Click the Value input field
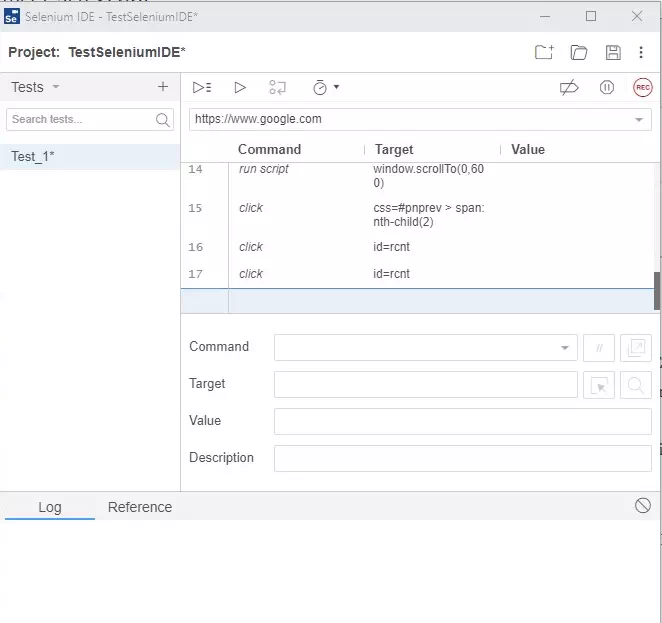This screenshot has width=662, height=623. click(x=463, y=421)
